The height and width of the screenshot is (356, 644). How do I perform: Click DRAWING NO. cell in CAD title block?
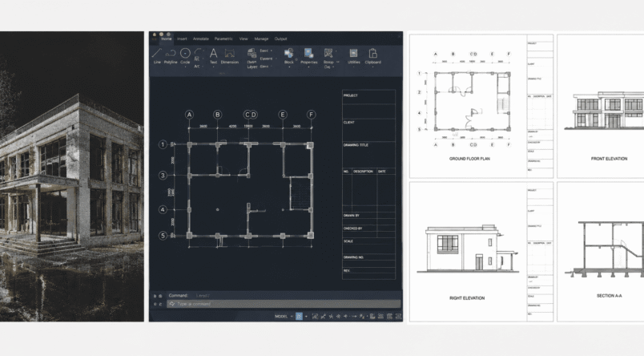point(368,257)
